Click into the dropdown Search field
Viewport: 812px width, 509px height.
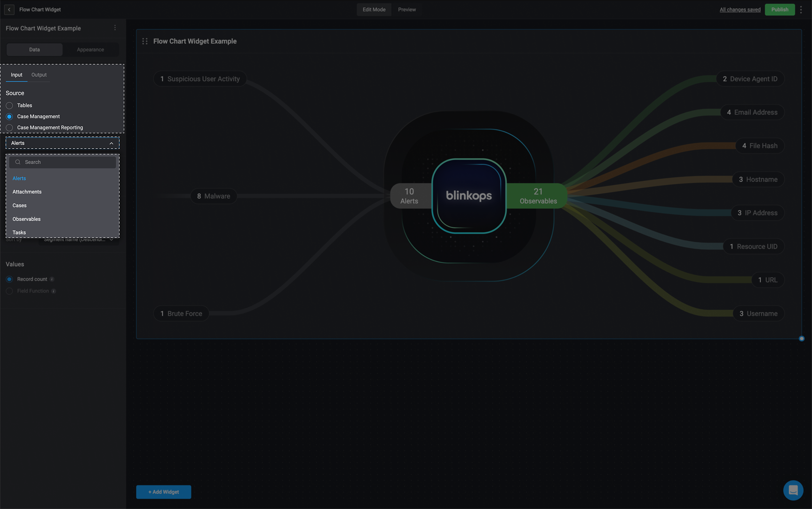coord(63,162)
